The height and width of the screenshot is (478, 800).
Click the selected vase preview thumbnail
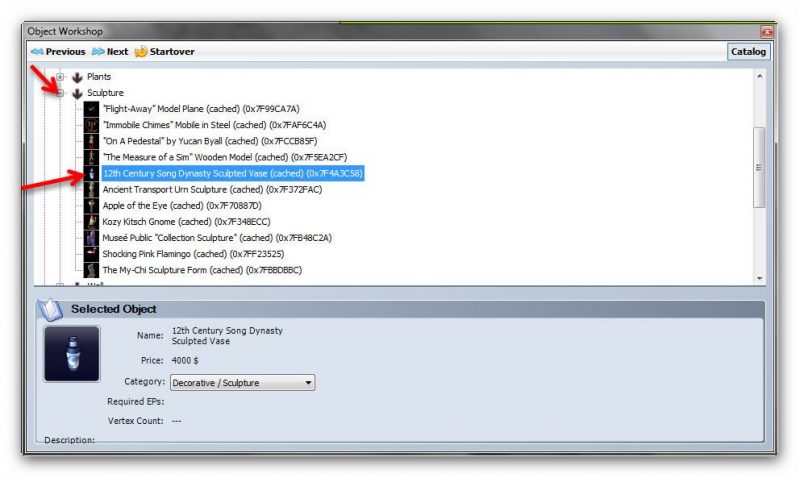(x=71, y=353)
